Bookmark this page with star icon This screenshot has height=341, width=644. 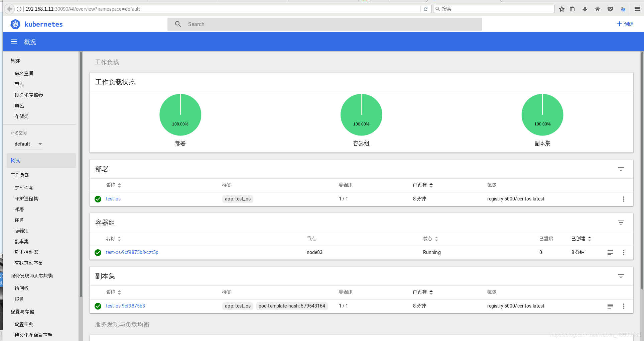coord(562,9)
